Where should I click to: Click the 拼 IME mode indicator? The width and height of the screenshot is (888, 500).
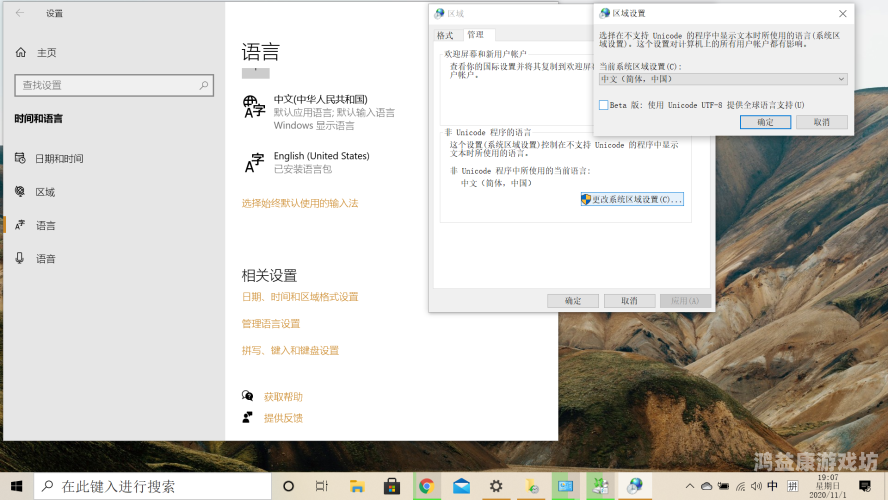793,486
